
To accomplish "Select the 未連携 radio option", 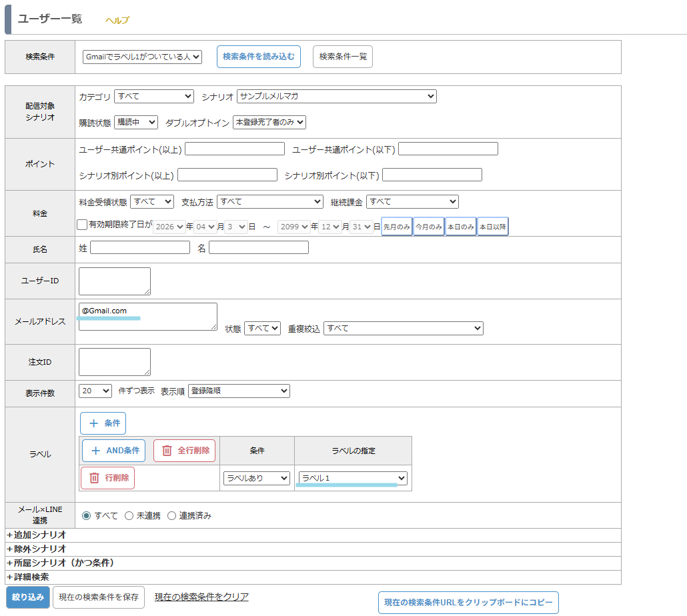I will 129,515.
